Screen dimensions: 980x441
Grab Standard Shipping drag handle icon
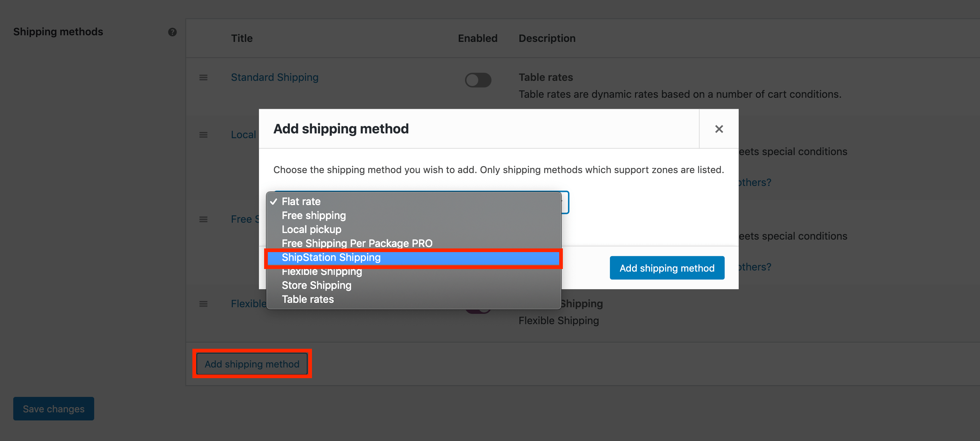tap(203, 78)
